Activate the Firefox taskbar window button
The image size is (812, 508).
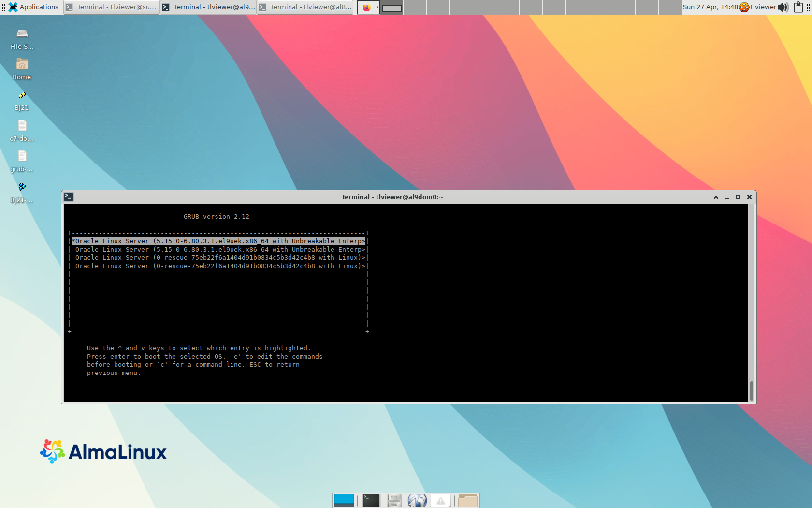coord(367,7)
